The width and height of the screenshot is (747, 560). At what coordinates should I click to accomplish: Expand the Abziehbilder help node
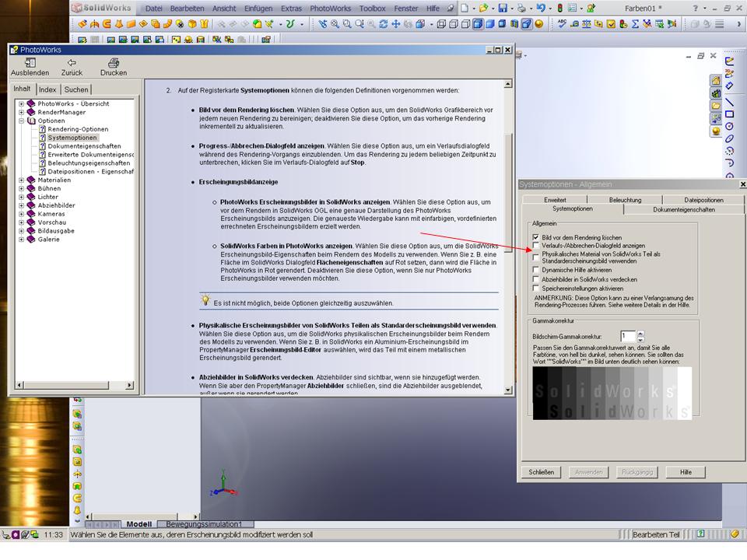[x=22, y=205]
